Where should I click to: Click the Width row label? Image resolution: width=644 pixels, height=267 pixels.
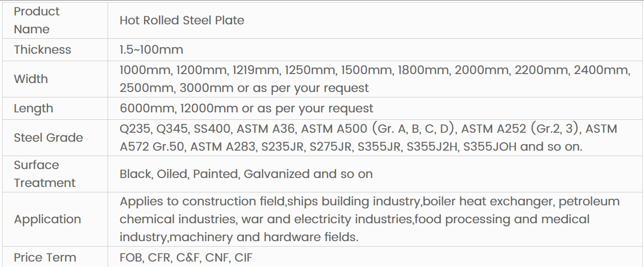click(31, 79)
